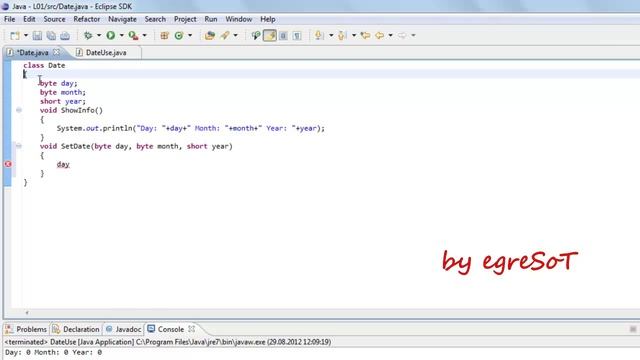Open the Window menu
The image size is (640, 360).
pos(239,19)
